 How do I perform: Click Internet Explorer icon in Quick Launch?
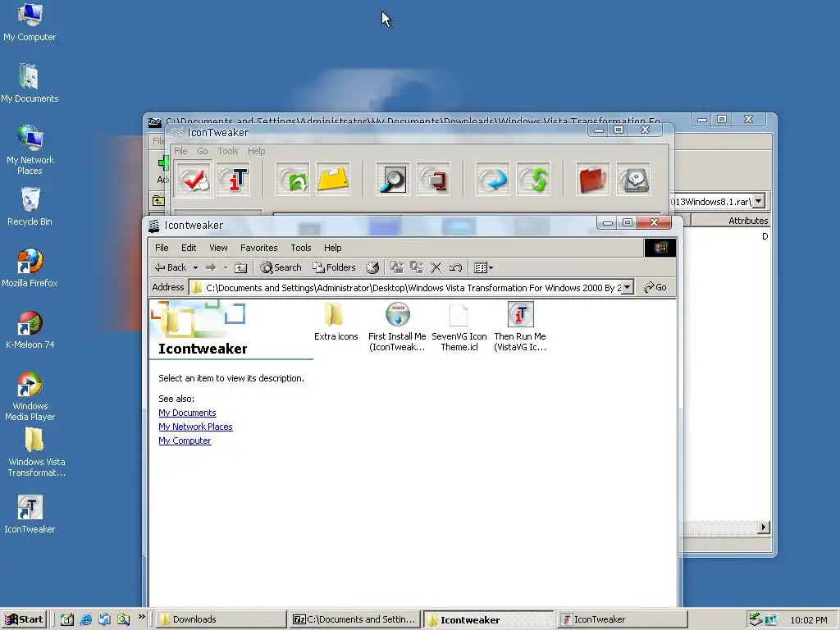(85, 620)
